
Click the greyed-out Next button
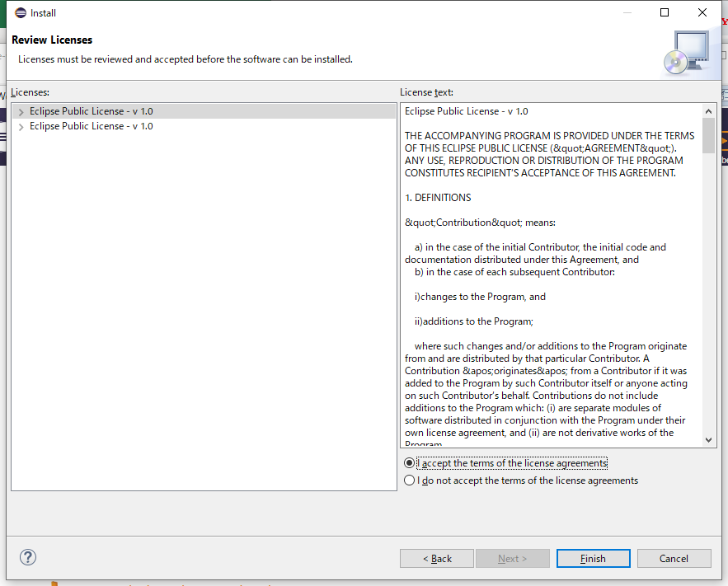point(512,558)
